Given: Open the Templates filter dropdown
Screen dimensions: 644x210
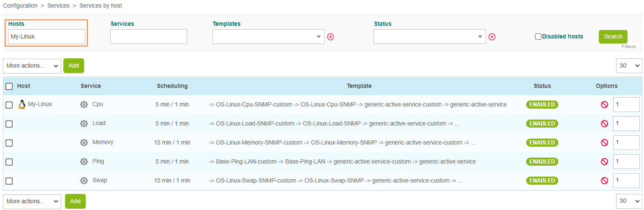Looking at the screenshot, I should tap(268, 37).
